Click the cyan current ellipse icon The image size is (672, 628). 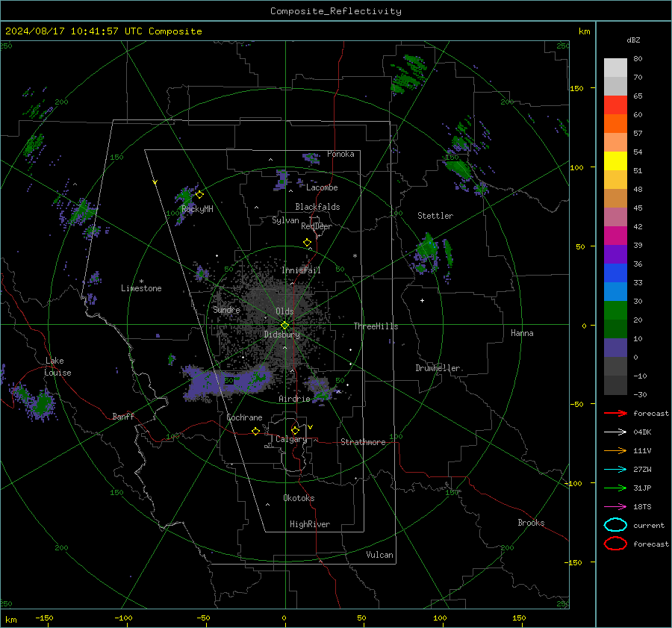pyautogui.click(x=615, y=525)
